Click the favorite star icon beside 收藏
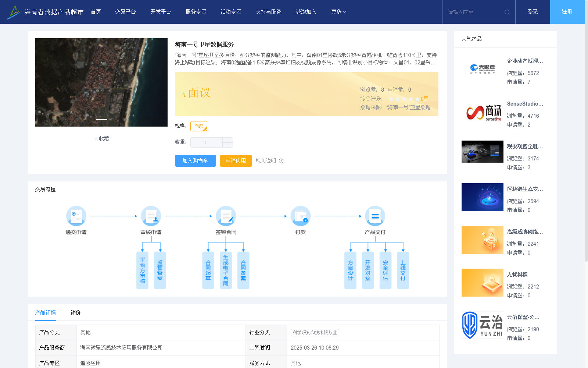The width and height of the screenshot is (588, 368). [96, 139]
